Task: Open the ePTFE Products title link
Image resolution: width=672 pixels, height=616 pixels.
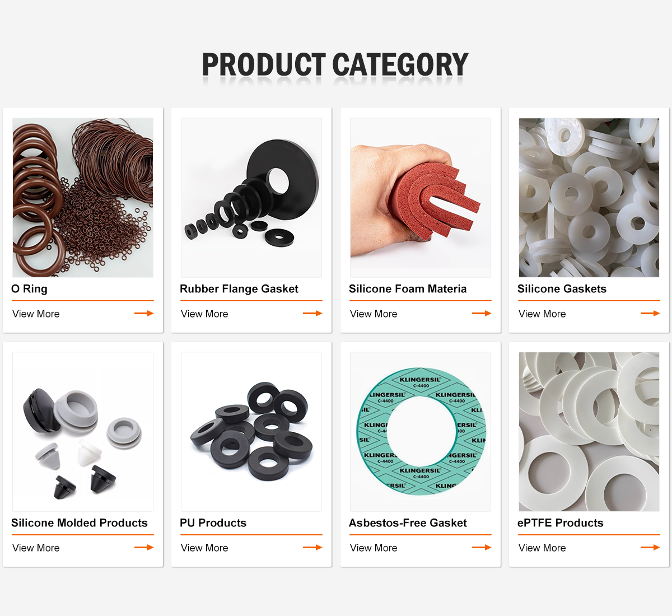Action: 561,523
